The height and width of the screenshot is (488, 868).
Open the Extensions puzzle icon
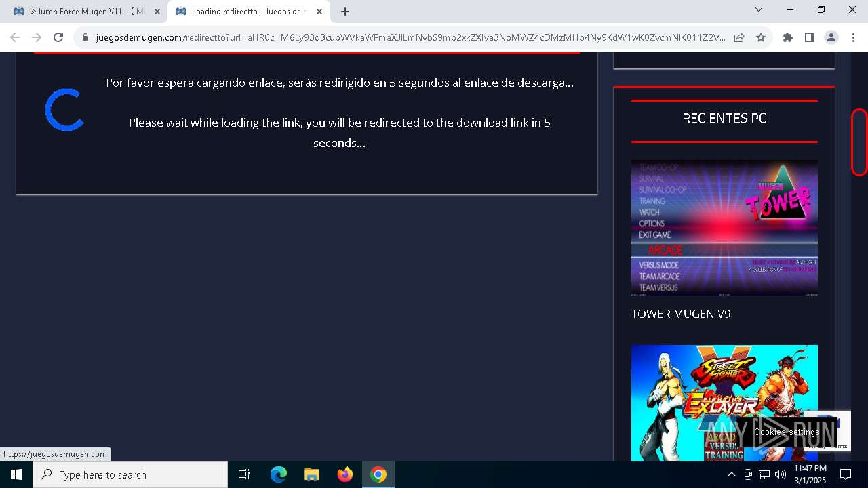[788, 37]
